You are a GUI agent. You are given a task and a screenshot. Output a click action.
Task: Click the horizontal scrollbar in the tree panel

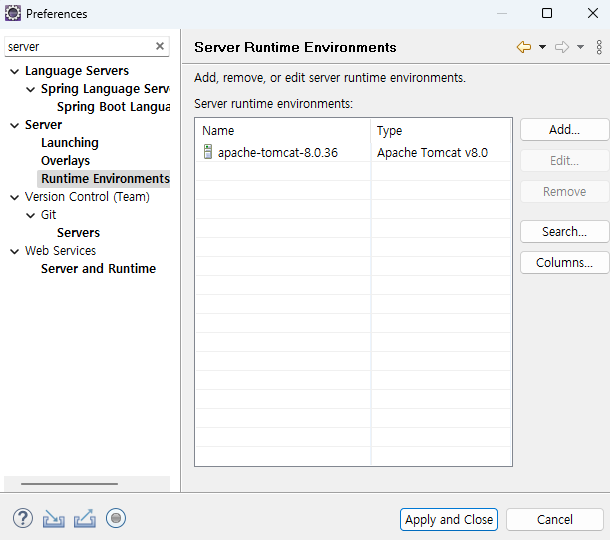tap(69, 484)
